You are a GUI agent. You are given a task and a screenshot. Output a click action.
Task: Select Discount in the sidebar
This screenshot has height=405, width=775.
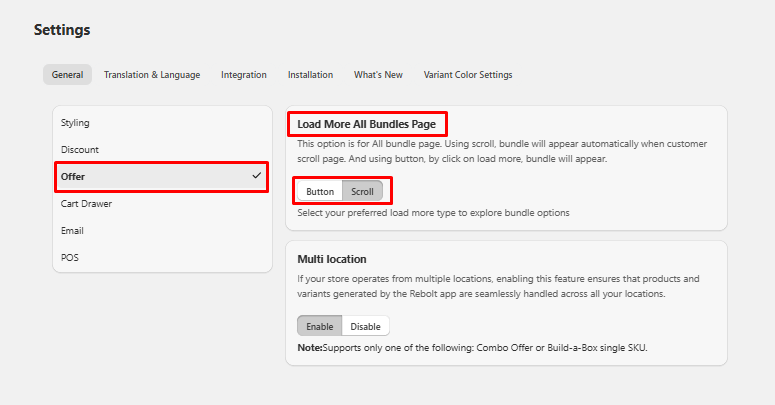tap(162, 149)
